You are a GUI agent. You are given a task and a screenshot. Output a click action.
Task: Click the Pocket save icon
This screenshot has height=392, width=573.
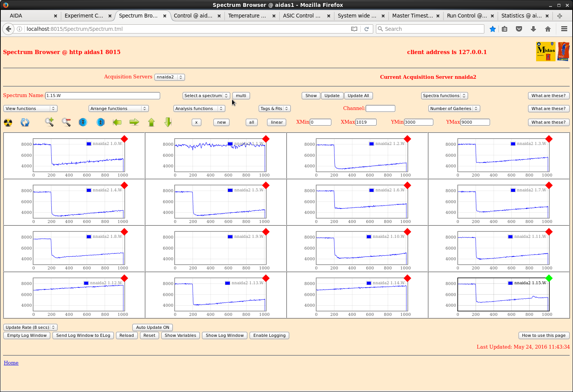(519, 29)
